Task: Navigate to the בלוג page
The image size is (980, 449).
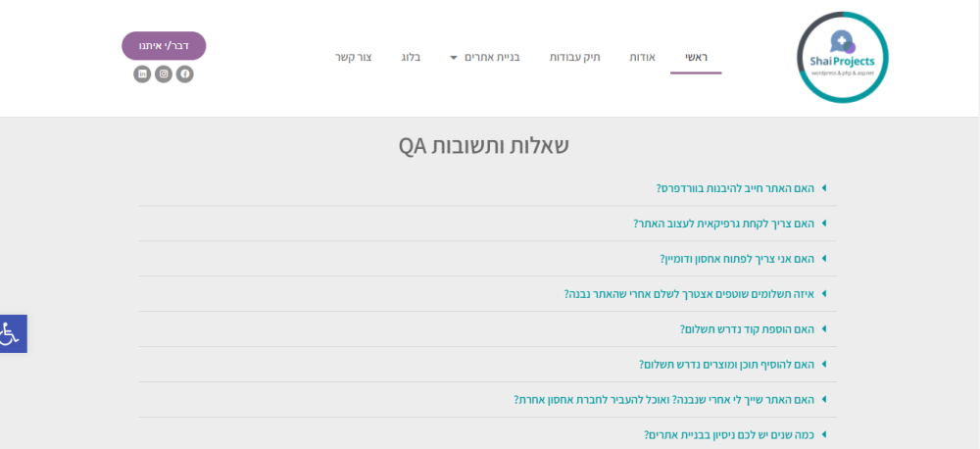Action: tap(411, 58)
